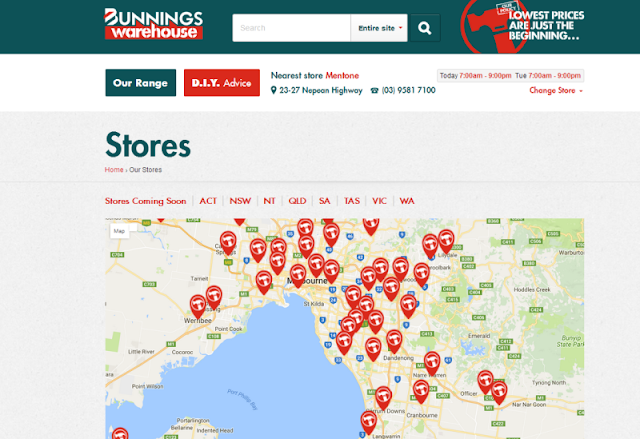Click the 23-27 Nepean Highway address text
The width and height of the screenshot is (640, 439).
(321, 91)
